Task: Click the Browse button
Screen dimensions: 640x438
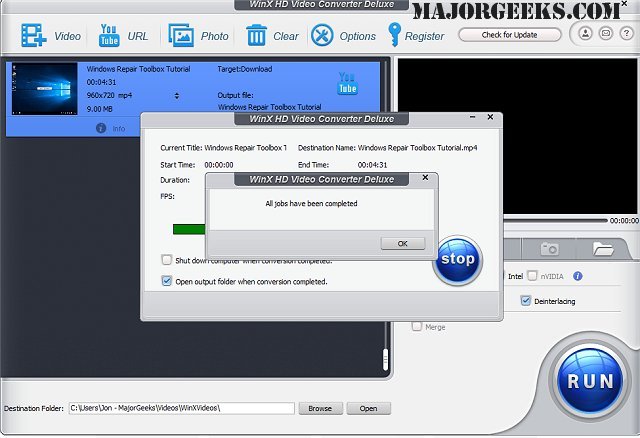Action: pos(320,408)
